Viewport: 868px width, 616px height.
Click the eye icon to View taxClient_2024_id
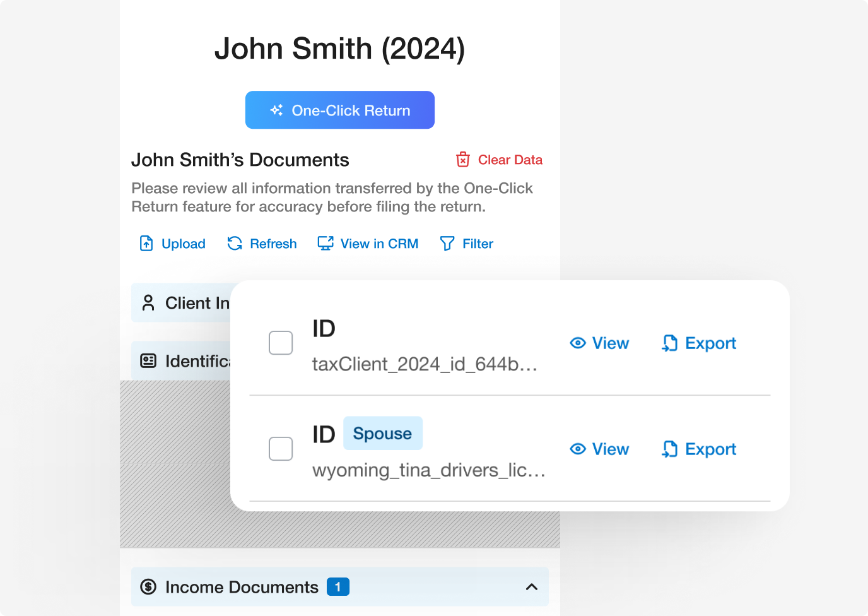(x=578, y=343)
